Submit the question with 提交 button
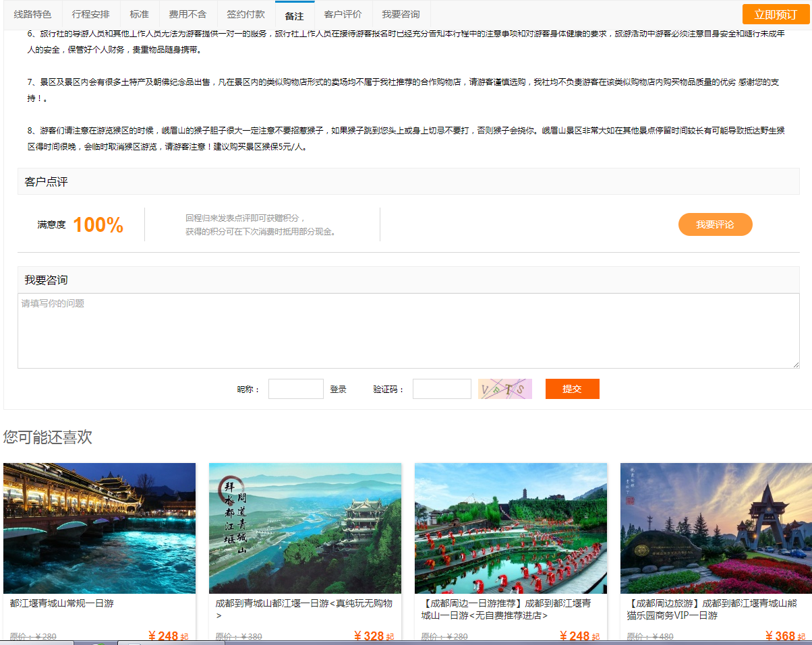 click(572, 389)
